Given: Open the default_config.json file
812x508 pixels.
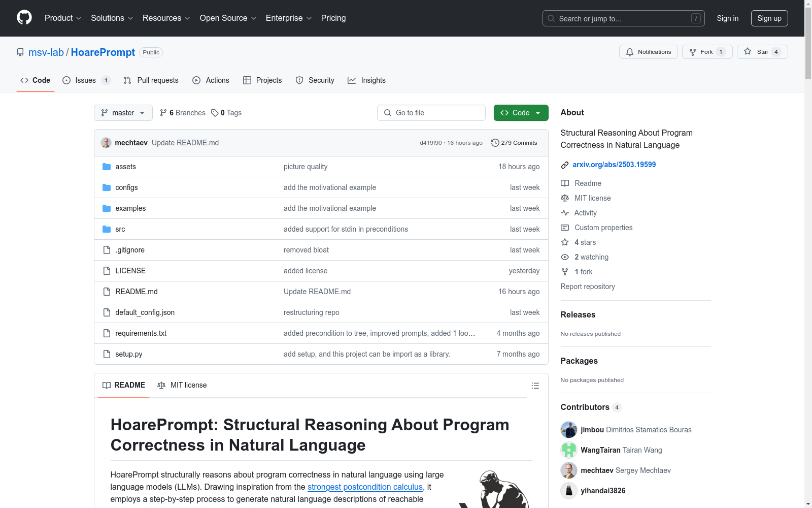Looking at the screenshot, I should 145,312.
